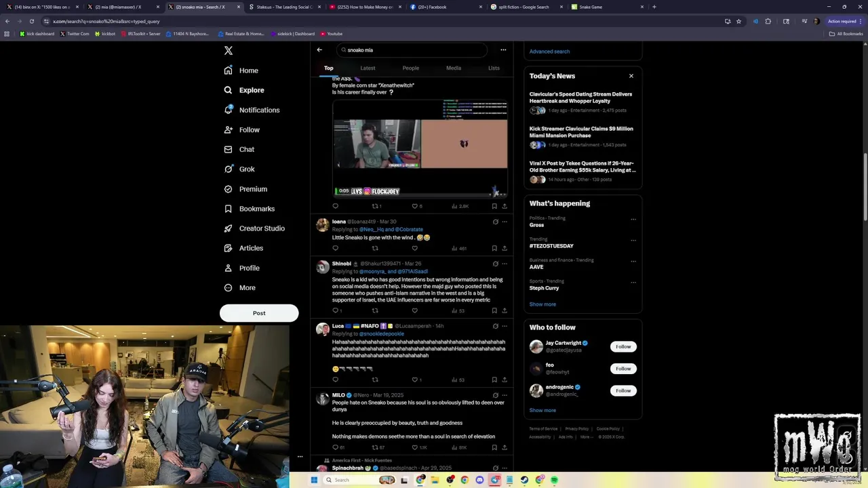
Task: Open the Windows Start menu
Action: (x=314, y=480)
